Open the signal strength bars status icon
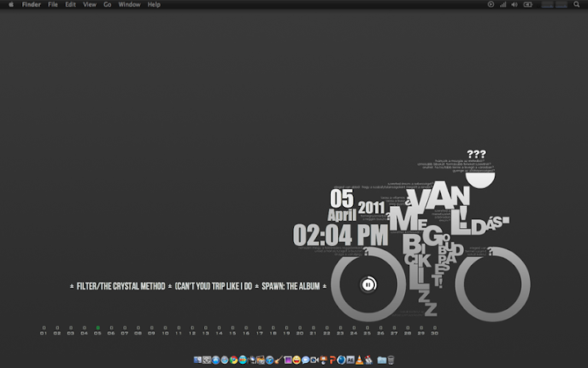 [503, 5]
